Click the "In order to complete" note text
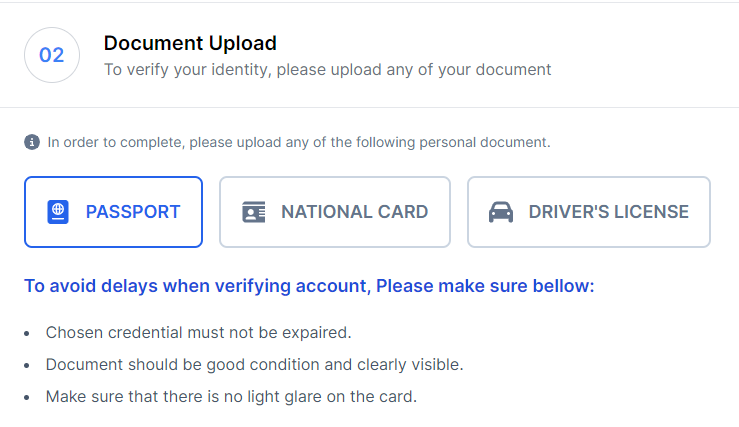Viewport: 739px width, 427px height. click(x=299, y=142)
